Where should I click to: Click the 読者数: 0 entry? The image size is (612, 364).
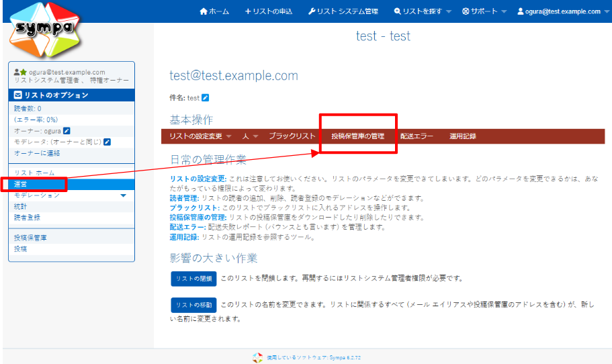28,108
